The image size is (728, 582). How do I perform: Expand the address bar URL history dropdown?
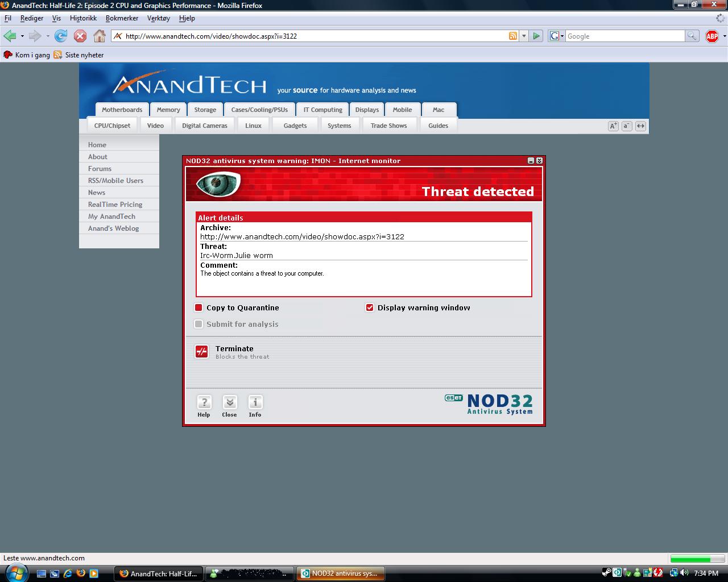tap(524, 36)
